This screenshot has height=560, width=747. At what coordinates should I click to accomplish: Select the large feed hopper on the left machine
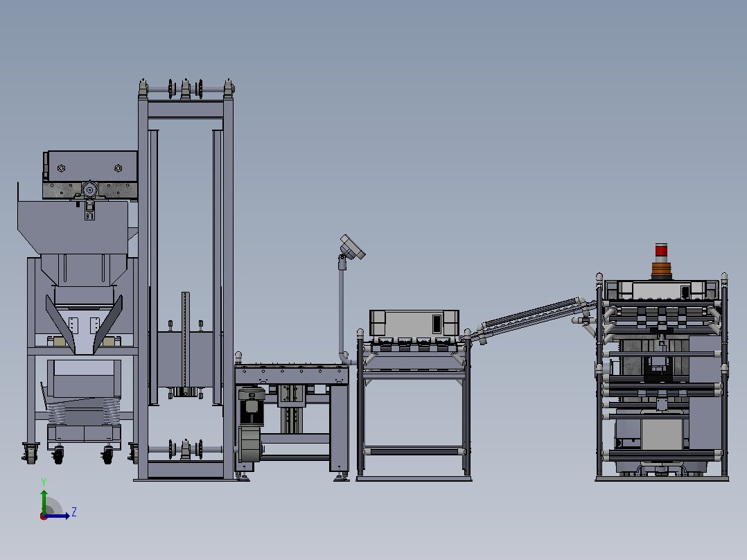[x=73, y=228]
